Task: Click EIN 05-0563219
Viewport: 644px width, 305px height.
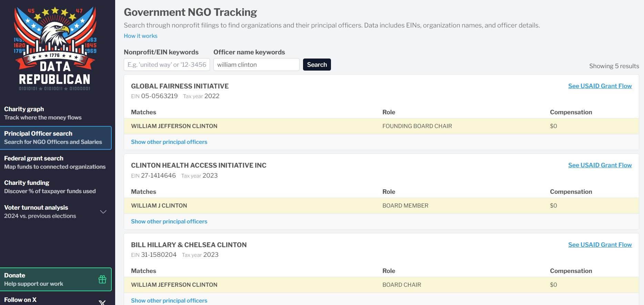Action: [154, 96]
